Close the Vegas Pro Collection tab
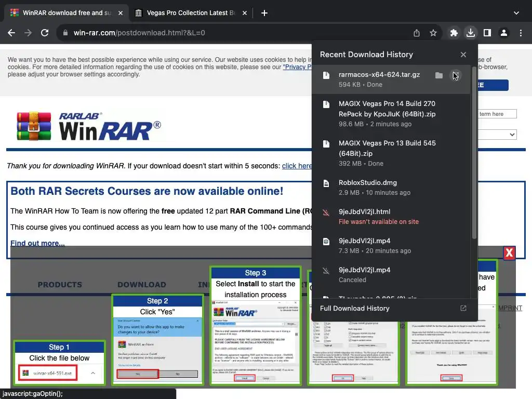532x399 pixels. click(x=245, y=13)
